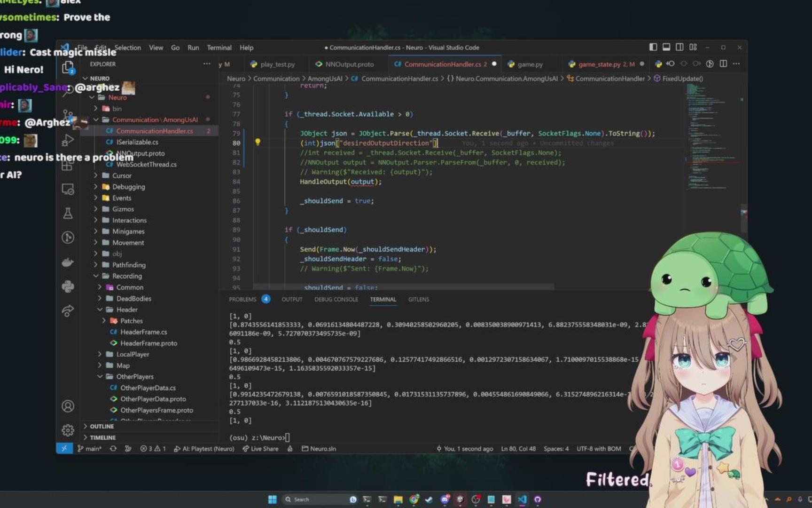
Task: Open the Python view in the activity bar
Action: tap(68, 286)
